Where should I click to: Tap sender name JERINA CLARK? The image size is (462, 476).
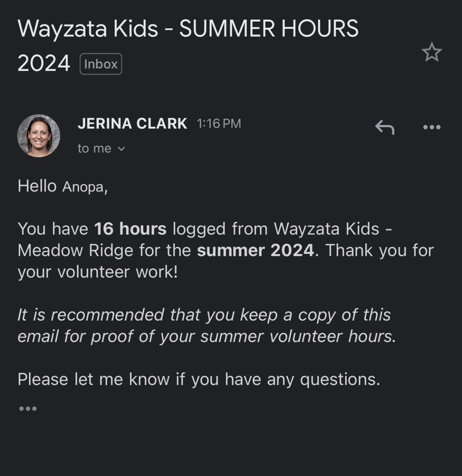click(132, 123)
